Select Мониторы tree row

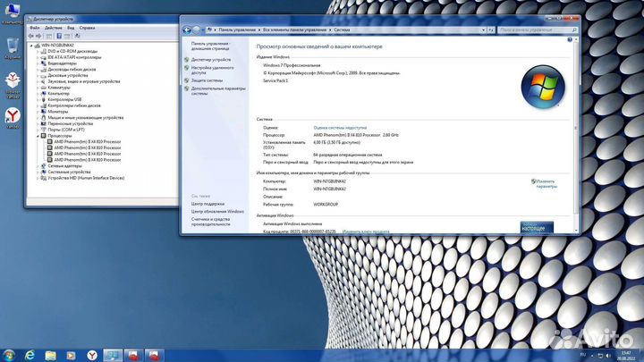(58, 112)
